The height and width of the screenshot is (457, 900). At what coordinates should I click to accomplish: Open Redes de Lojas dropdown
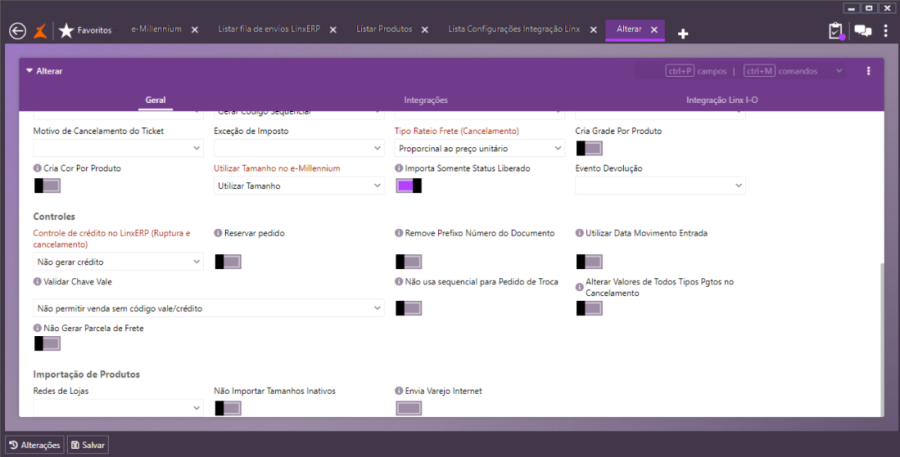point(118,408)
